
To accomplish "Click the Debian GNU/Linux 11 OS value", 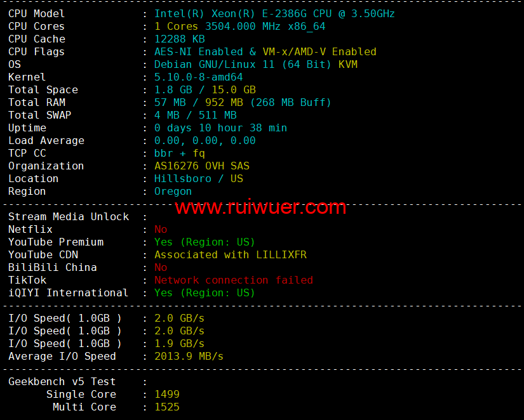I will click(256, 65).
